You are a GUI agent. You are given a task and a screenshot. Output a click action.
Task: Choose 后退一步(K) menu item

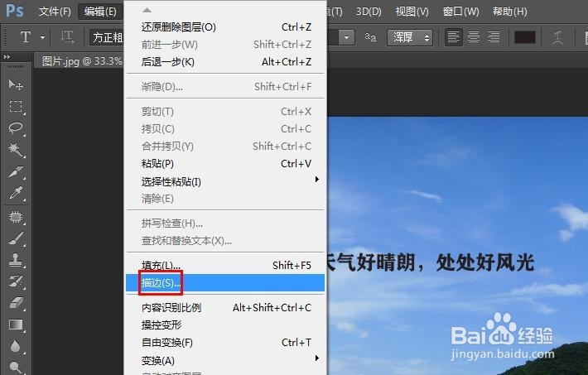tap(225, 61)
